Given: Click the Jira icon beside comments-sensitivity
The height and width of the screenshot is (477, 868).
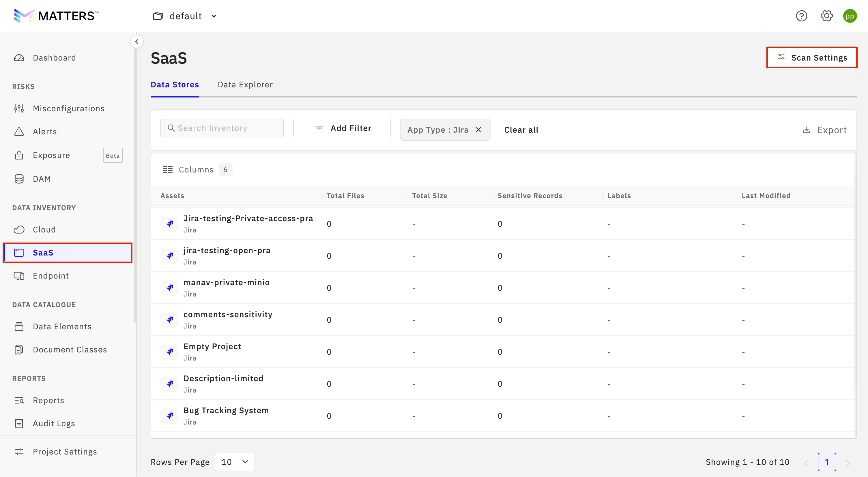Looking at the screenshot, I should [170, 320].
